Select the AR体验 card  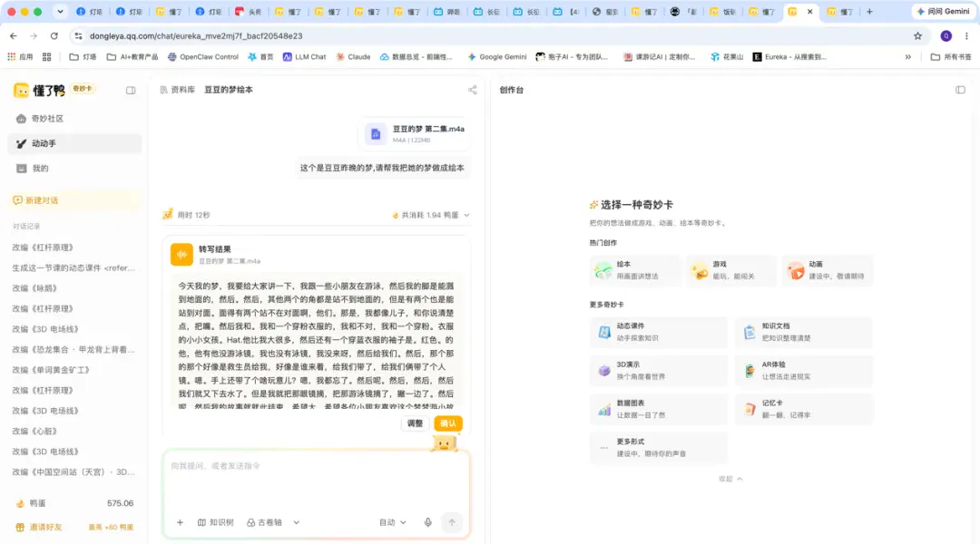point(804,371)
